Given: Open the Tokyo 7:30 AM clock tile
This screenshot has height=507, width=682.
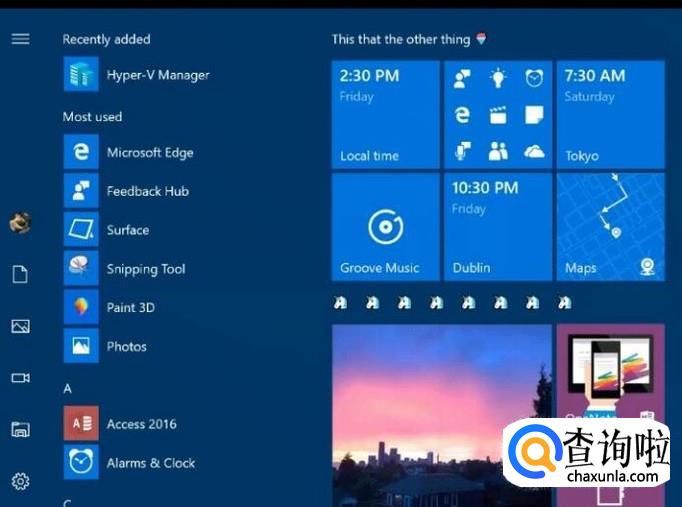Looking at the screenshot, I should click(x=611, y=114).
